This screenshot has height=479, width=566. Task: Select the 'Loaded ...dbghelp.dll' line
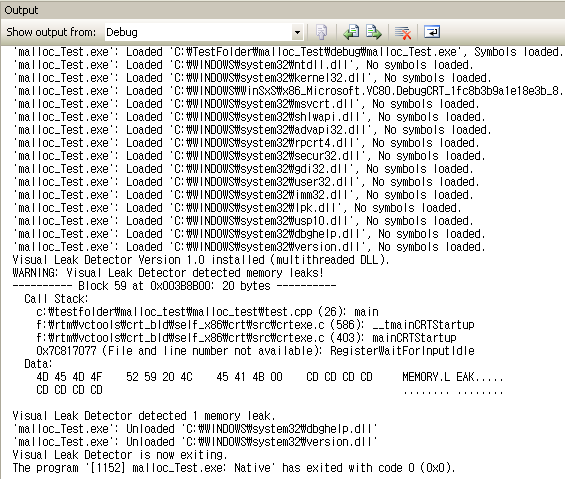(x=249, y=234)
